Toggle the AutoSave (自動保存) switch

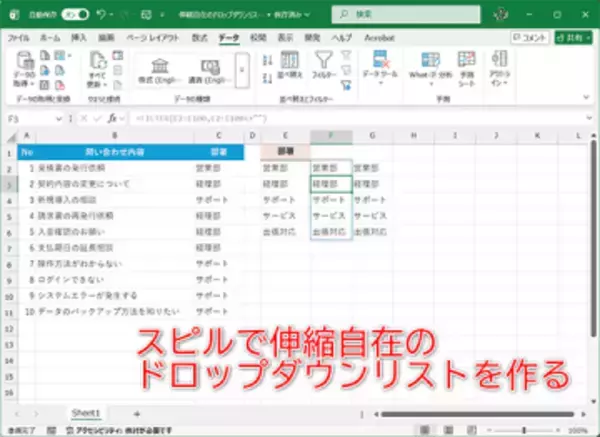(x=75, y=15)
